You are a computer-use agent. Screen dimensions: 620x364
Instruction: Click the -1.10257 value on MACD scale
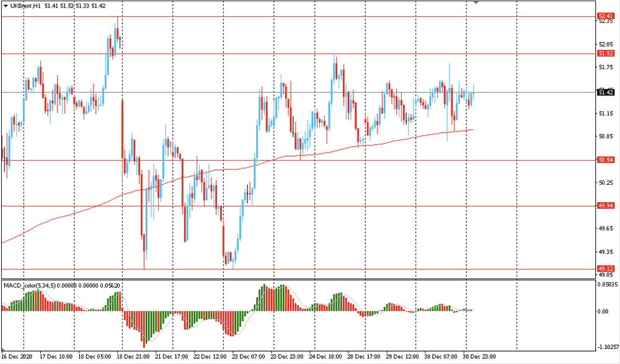coord(608,347)
